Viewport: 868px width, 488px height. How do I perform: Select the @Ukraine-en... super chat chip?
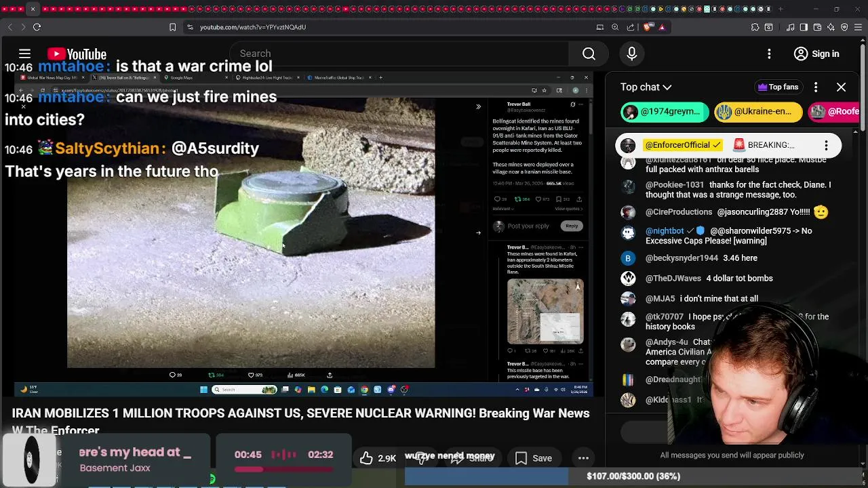[x=758, y=112]
